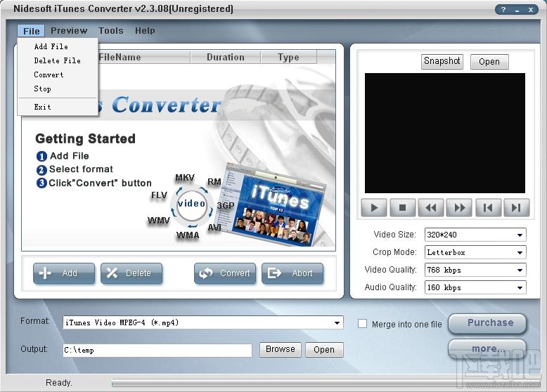
Task: Click the Abort button
Action: (x=292, y=273)
